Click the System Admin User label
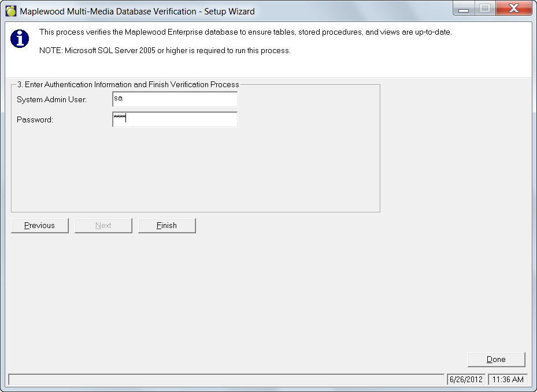The height and width of the screenshot is (392, 537). coord(51,100)
